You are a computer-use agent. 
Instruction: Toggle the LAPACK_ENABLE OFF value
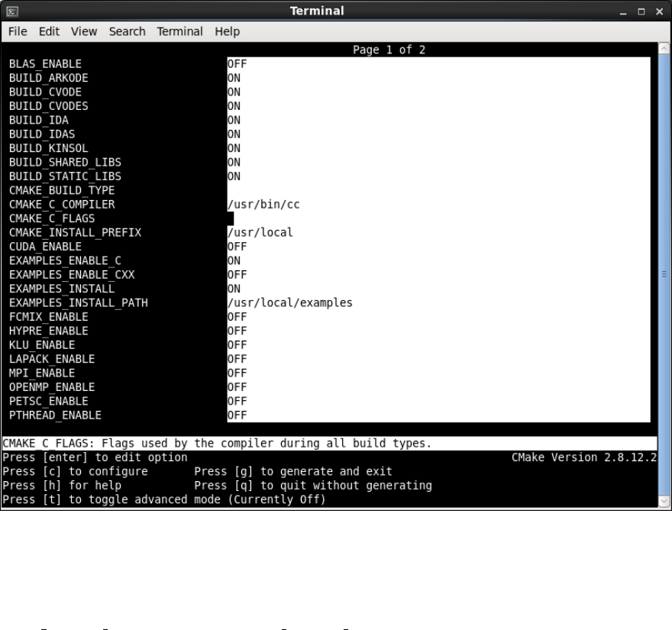click(x=237, y=360)
